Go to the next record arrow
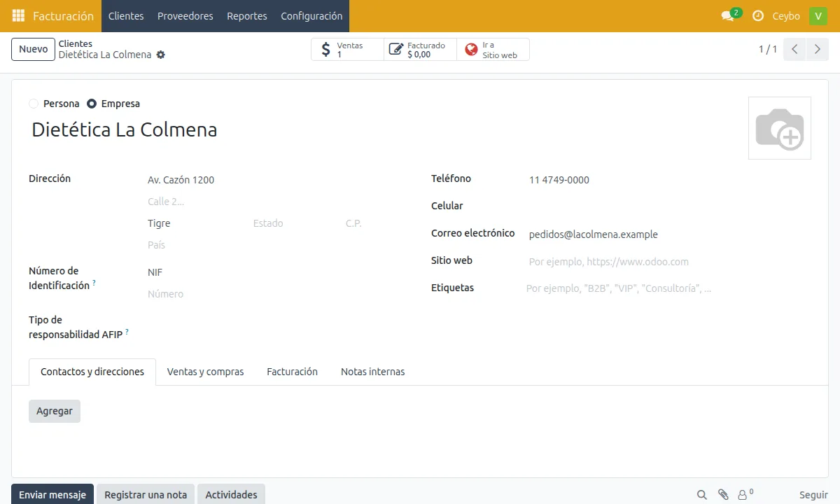Image resolution: width=840 pixels, height=504 pixels. pyautogui.click(x=817, y=49)
